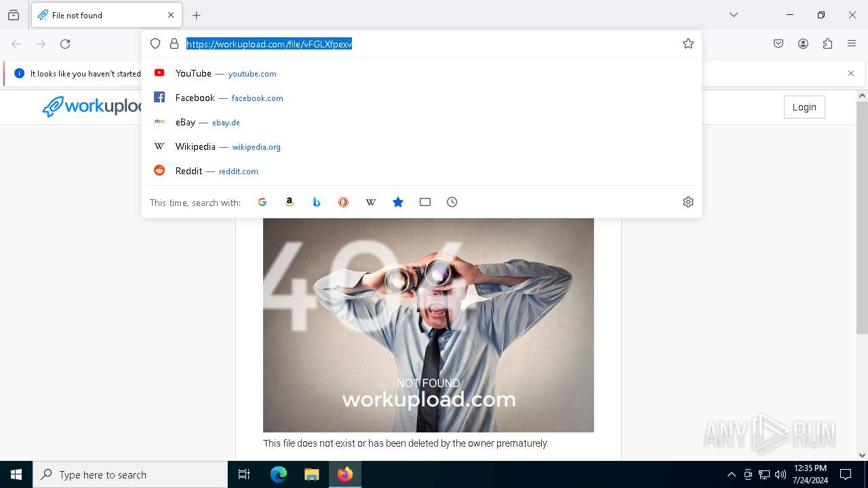Click the page vertical scrollbar
Image resolution: width=868 pixels, height=488 pixels.
click(x=862, y=217)
